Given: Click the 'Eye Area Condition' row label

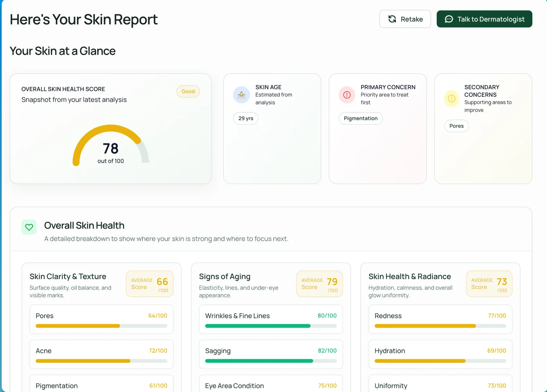Looking at the screenshot, I should 234,386.
